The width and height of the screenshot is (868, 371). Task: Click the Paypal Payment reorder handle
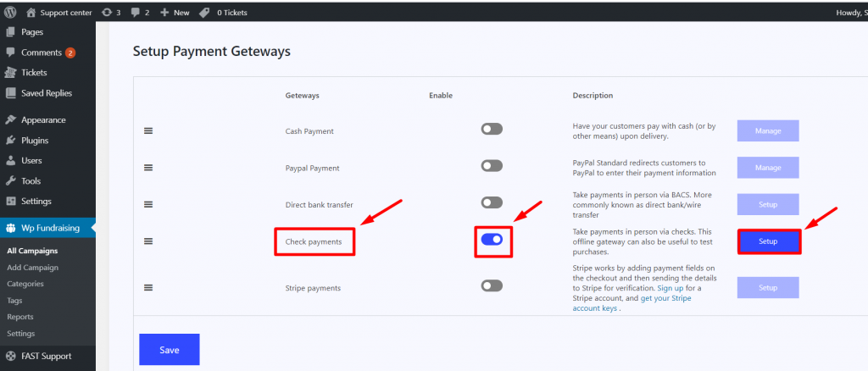coord(148,168)
